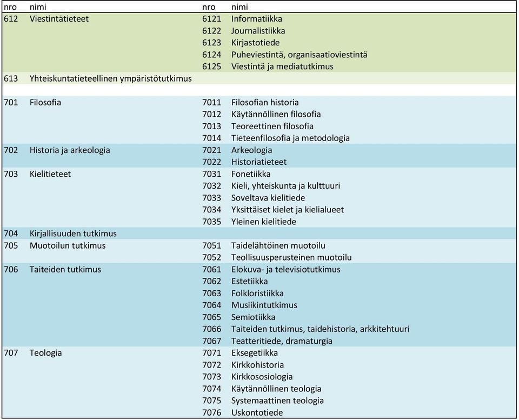The height and width of the screenshot is (420, 519).
Task: Select 'Viestintä ja mediatutkimus' cell
Action: [282, 66]
